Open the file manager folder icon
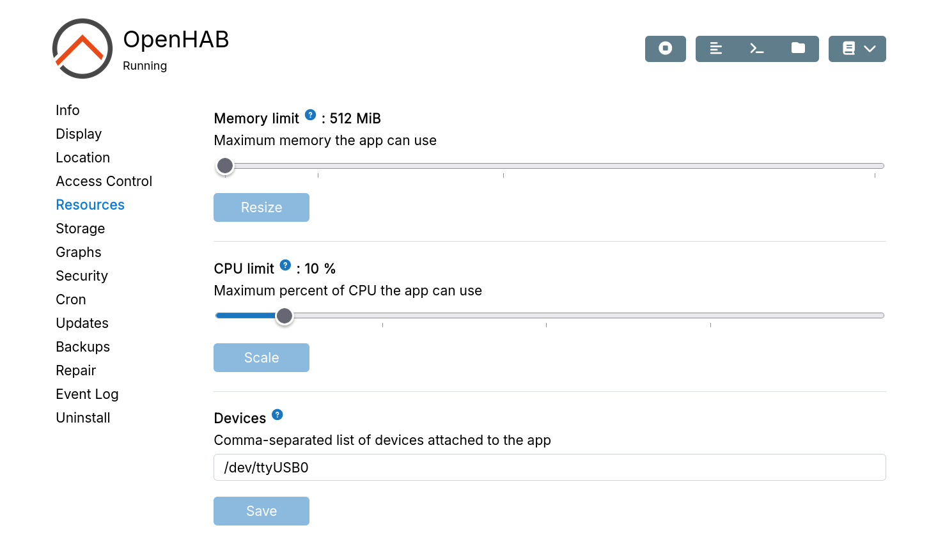This screenshot has height=560, width=945. [798, 49]
